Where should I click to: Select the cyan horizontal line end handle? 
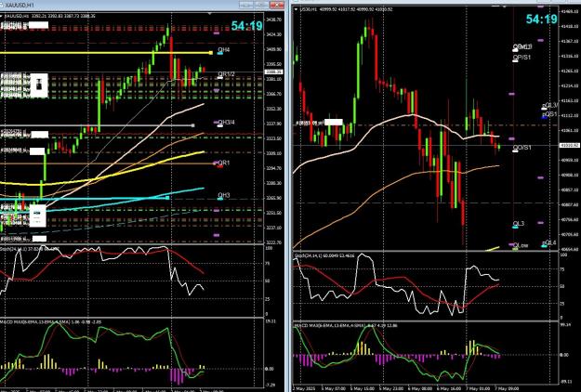click(167, 198)
